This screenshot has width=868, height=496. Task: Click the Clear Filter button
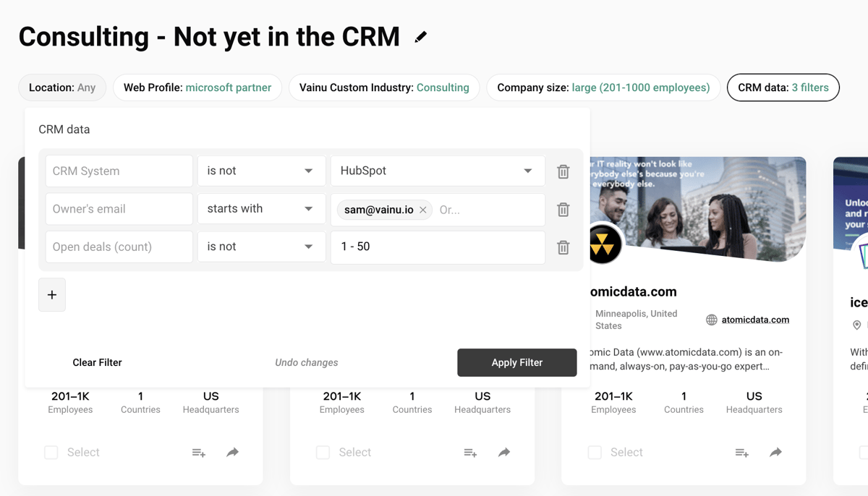click(97, 363)
